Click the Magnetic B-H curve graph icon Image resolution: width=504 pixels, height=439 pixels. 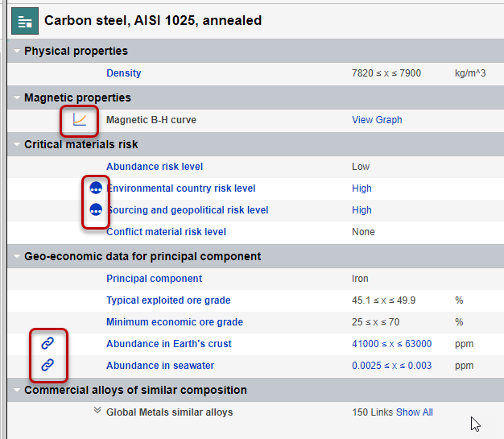[x=80, y=120]
